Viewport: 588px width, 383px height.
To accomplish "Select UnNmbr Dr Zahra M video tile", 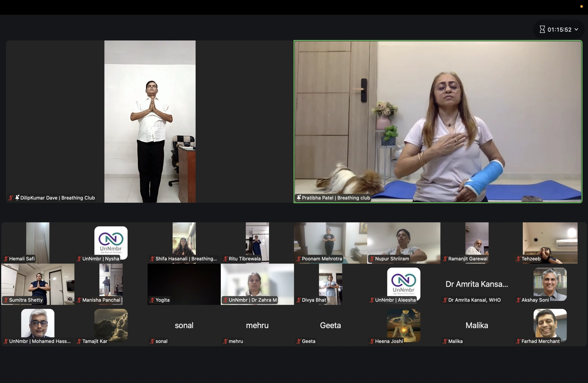I will [257, 284].
